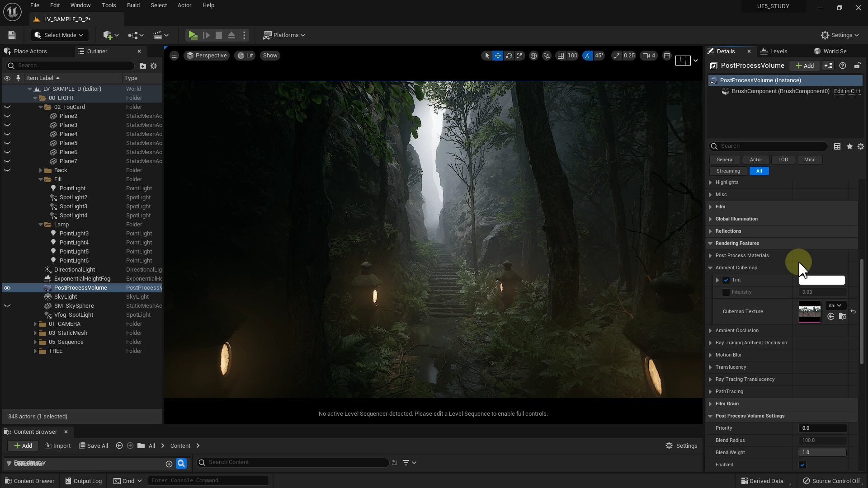
Task: Toggle visibility eye for PostProcessVolume actor
Action: pyautogui.click(x=7, y=288)
